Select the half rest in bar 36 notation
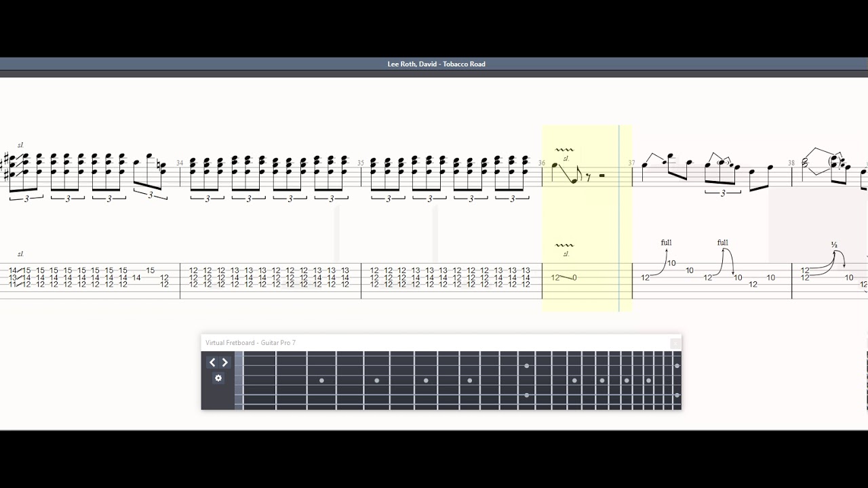The height and width of the screenshot is (488, 868). (602, 176)
